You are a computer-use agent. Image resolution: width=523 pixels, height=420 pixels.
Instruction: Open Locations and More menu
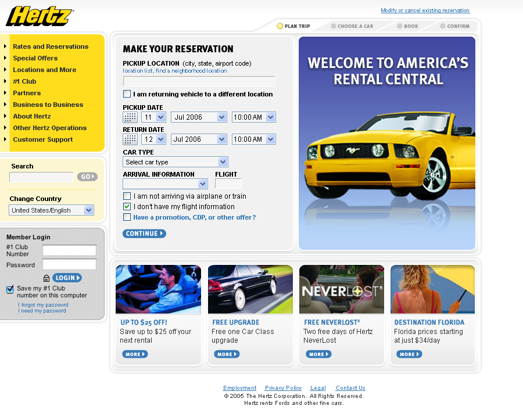click(45, 70)
